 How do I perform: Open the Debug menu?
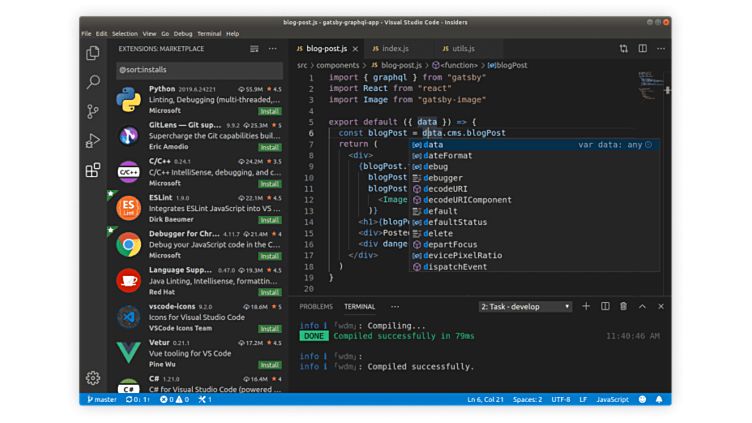click(183, 34)
